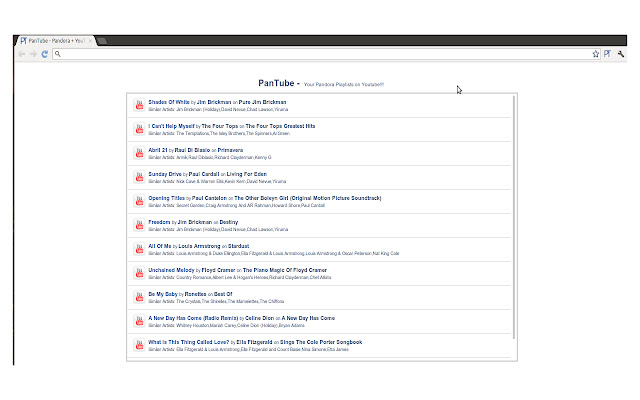The width and height of the screenshot is (640, 400).
Task: Open the browser wrench settings menu
Action: coord(620,54)
